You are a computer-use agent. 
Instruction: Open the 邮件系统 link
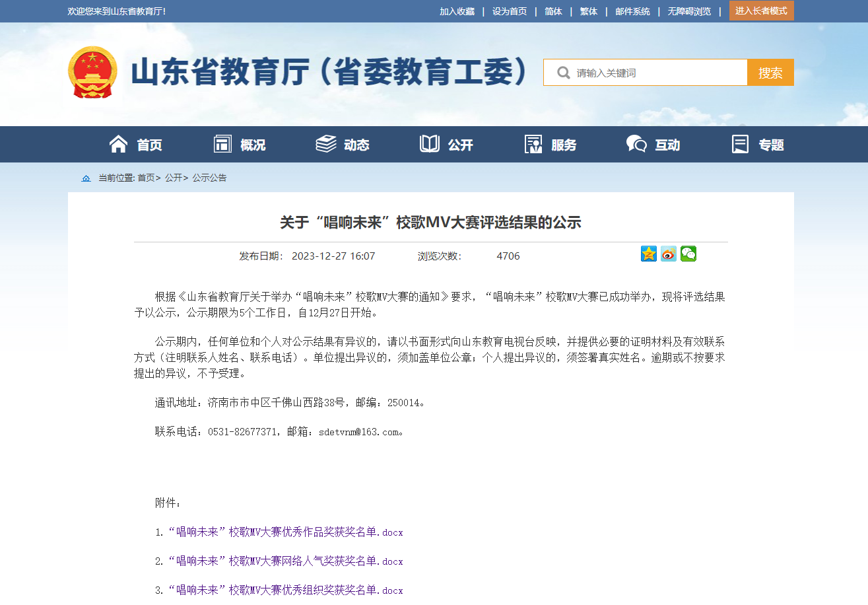(632, 11)
